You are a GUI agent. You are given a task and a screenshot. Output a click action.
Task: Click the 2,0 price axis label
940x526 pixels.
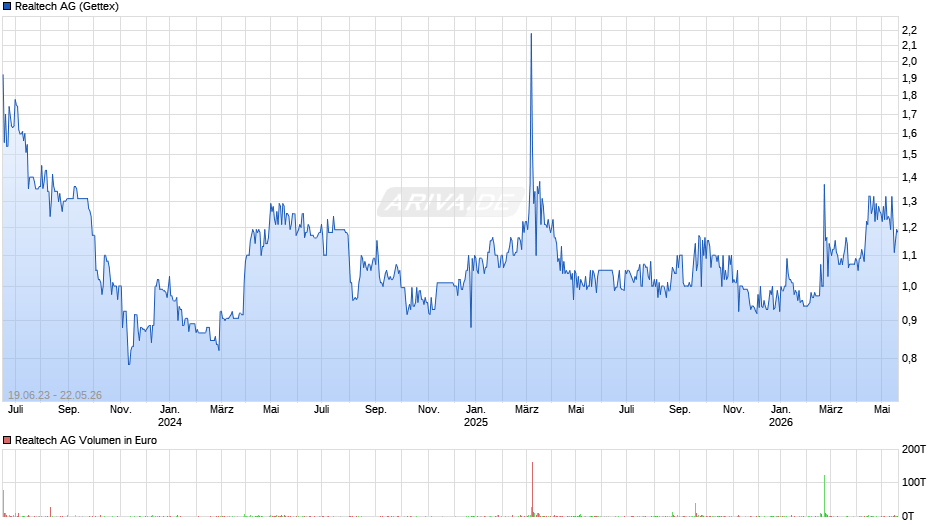(909, 61)
